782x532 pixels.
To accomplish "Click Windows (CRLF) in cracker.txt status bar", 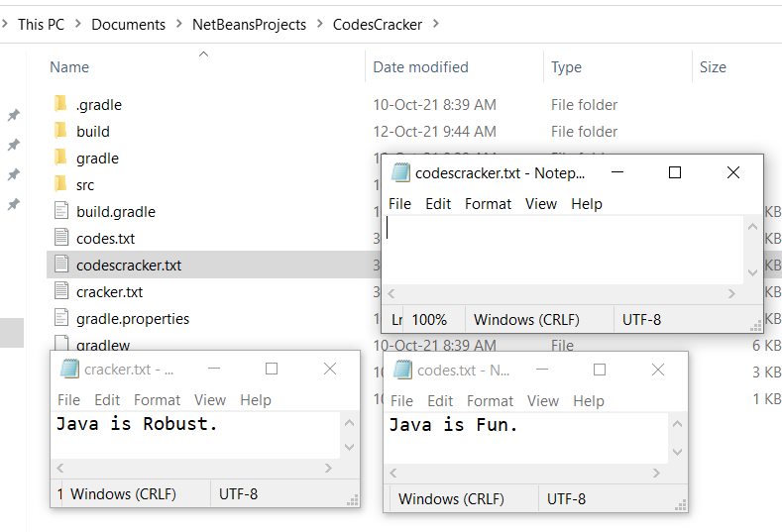I will point(123,494).
